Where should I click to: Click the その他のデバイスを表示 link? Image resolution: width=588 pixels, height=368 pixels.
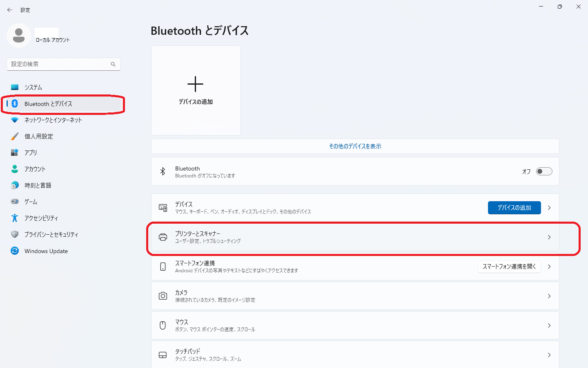(x=355, y=146)
